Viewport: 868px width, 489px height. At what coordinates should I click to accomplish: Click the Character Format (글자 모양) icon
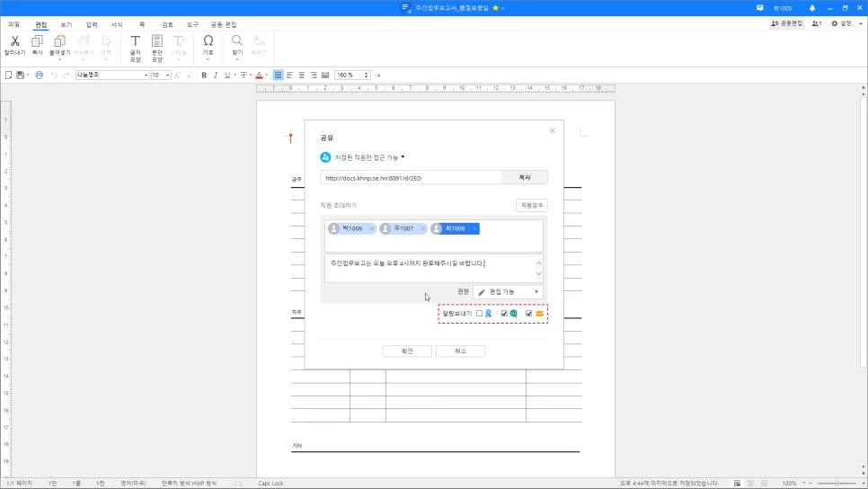(x=135, y=41)
